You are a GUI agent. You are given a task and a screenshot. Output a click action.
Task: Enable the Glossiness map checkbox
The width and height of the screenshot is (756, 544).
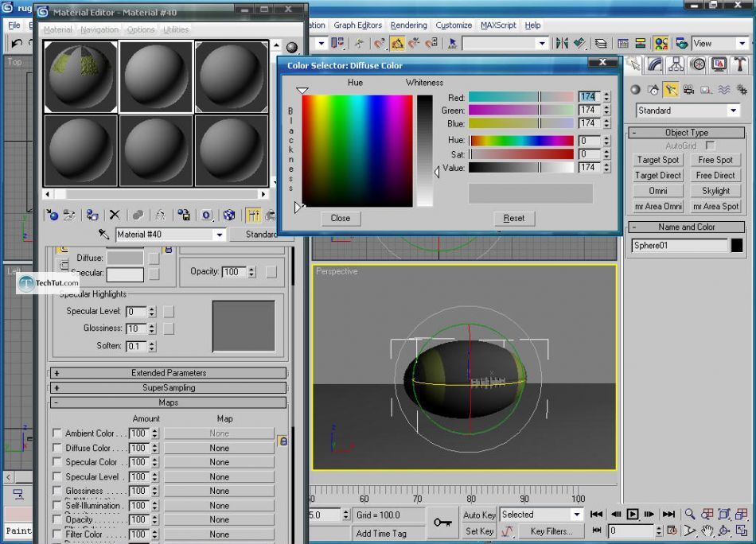click(x=57, y=491)
